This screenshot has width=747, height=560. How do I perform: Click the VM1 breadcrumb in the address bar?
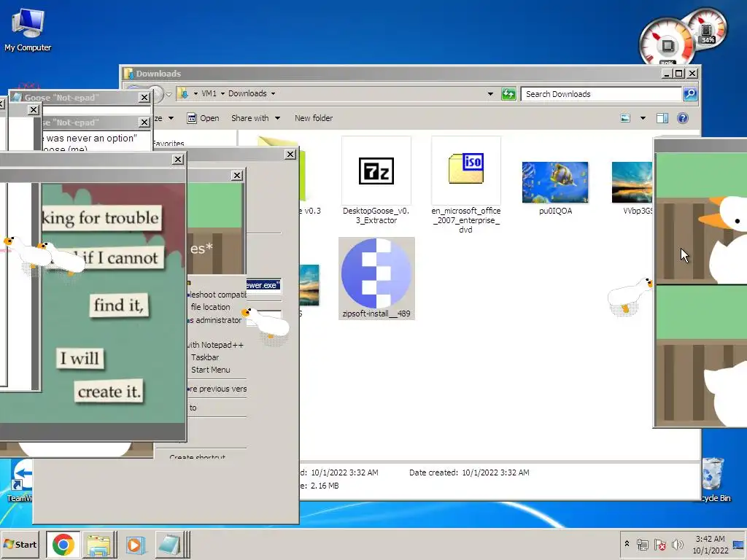coord(209,93)
